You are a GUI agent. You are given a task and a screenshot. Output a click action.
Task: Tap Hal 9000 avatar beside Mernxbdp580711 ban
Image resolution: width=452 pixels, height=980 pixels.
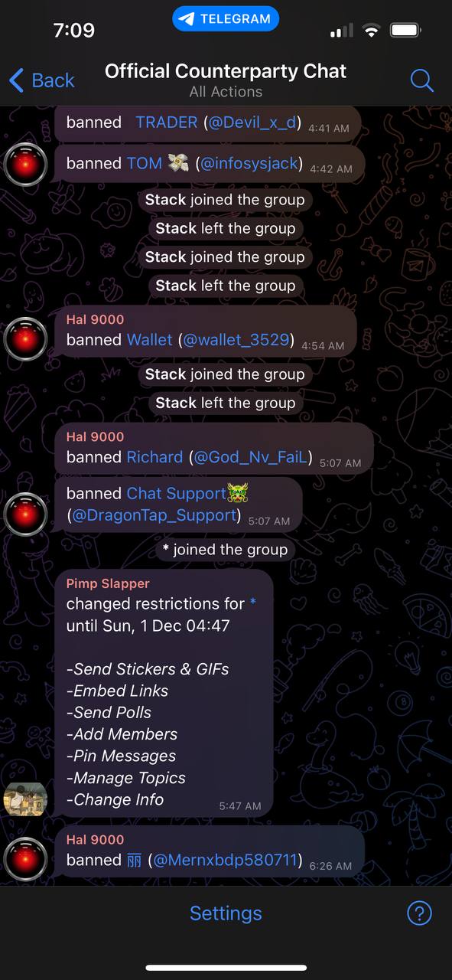pyautogui.click(x=26, y=858)
